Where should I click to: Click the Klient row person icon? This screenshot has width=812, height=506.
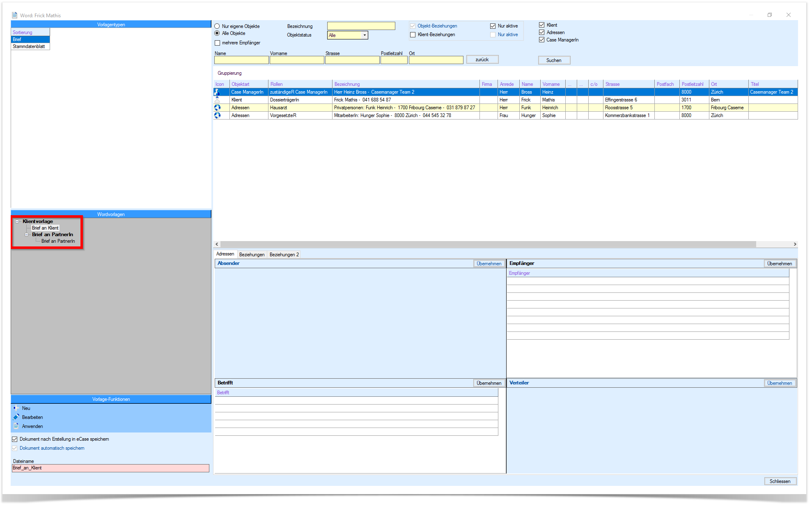(217, 100)
